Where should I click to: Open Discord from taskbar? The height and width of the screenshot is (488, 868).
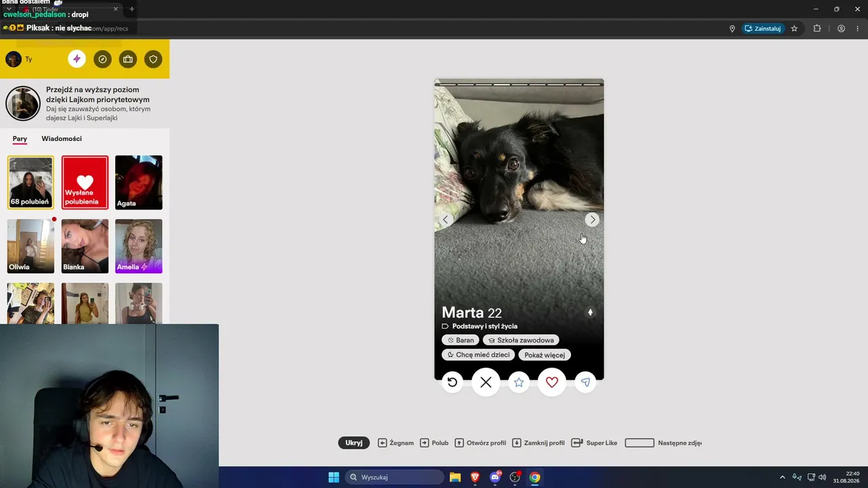click(x=495, y=477)
